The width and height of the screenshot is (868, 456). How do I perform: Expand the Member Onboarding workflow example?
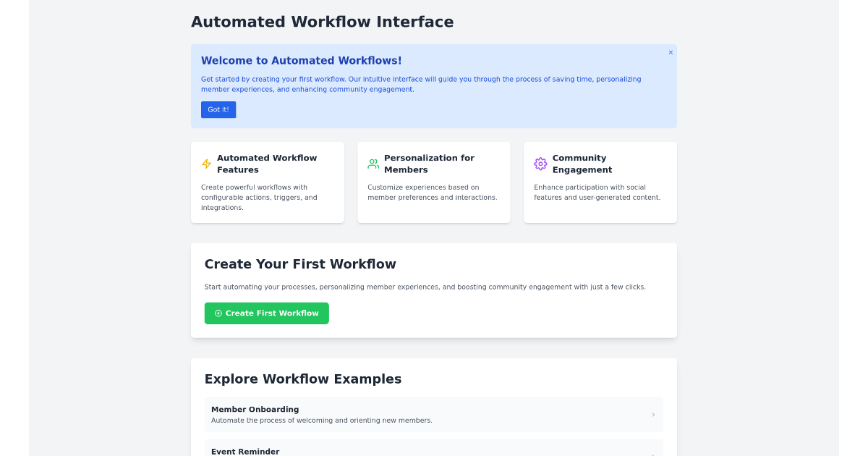(x=434, y=414)
